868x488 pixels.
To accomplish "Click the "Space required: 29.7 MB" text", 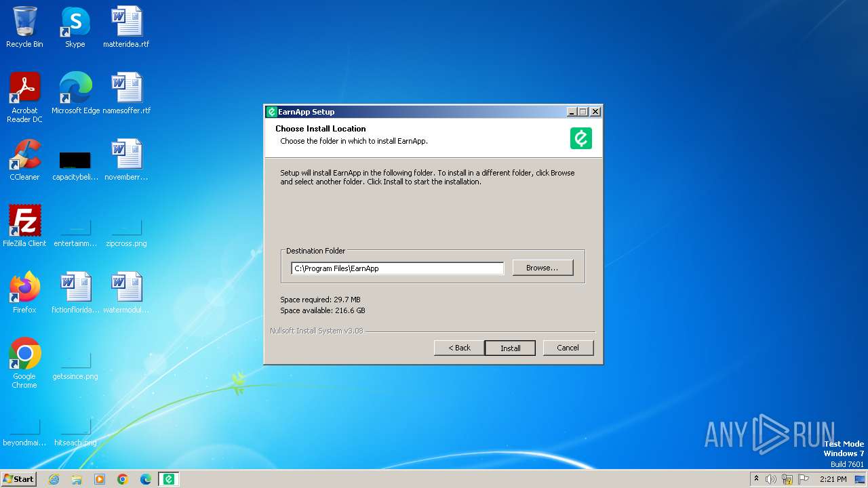I will point(320,300).
